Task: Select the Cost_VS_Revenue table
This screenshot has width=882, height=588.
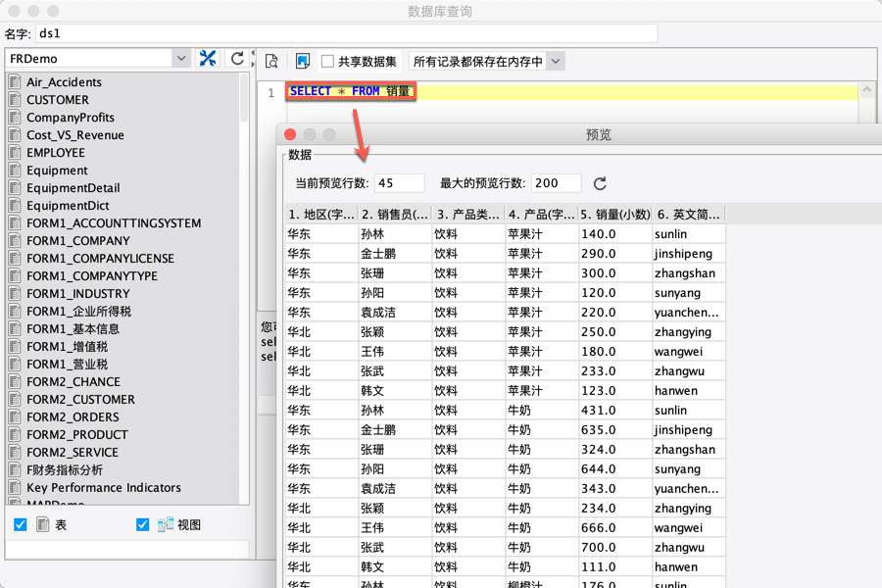Action: 75,135
